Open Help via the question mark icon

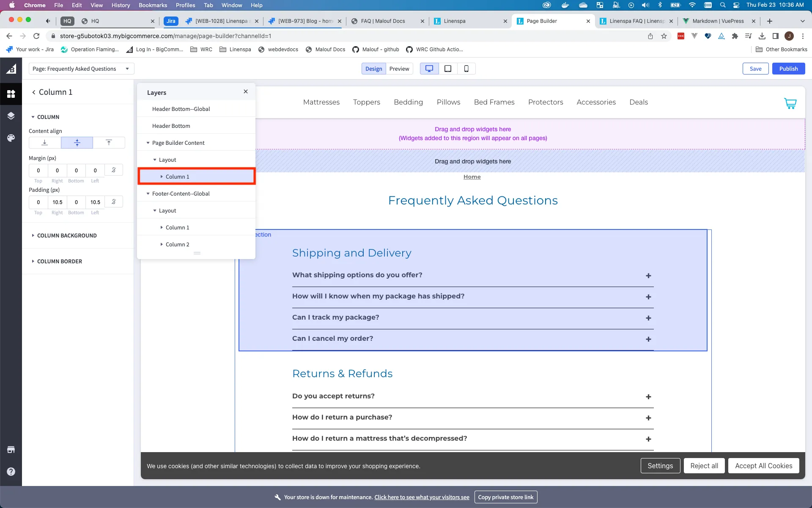tap(11, 471)
